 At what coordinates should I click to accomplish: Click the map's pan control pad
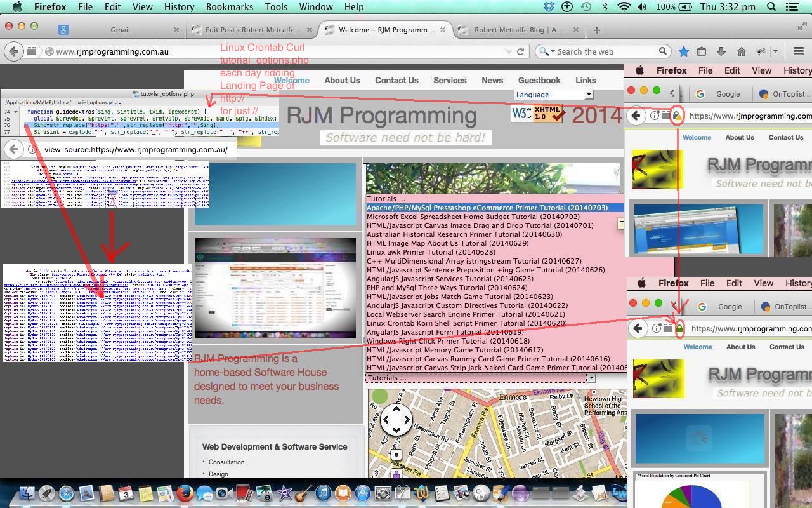coord(396,420)
